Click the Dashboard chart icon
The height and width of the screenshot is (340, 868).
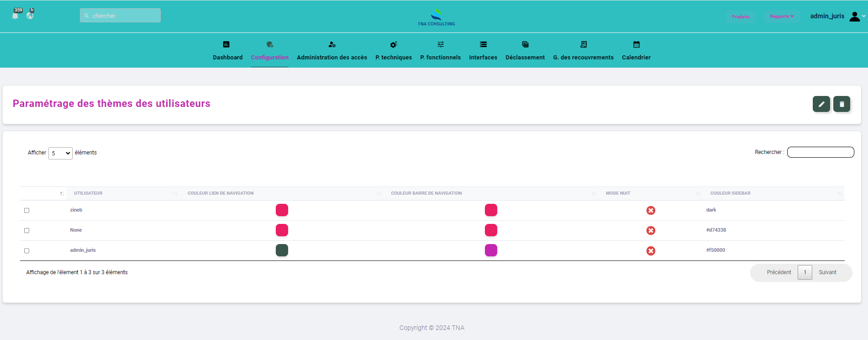[226, 44]
